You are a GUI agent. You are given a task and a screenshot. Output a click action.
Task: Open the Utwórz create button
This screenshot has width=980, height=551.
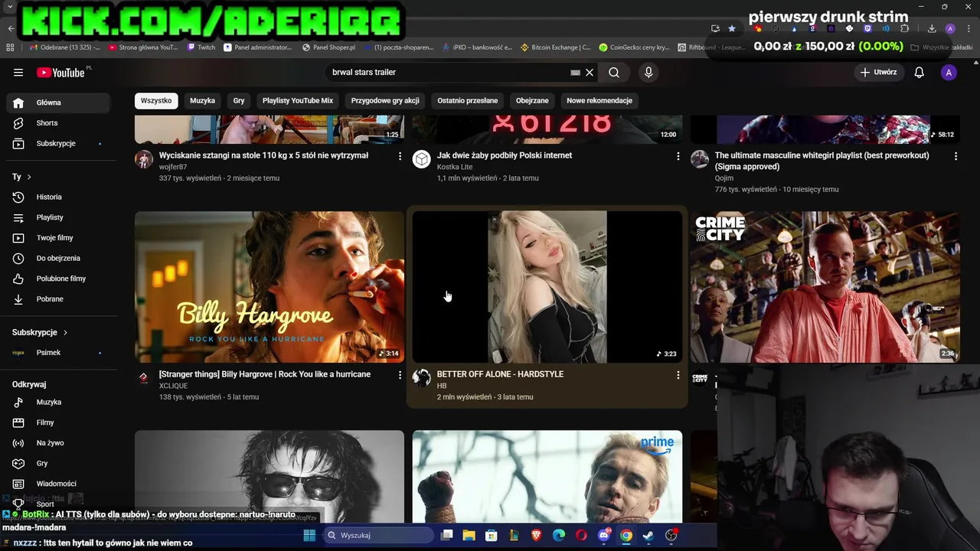click(878, 72)
